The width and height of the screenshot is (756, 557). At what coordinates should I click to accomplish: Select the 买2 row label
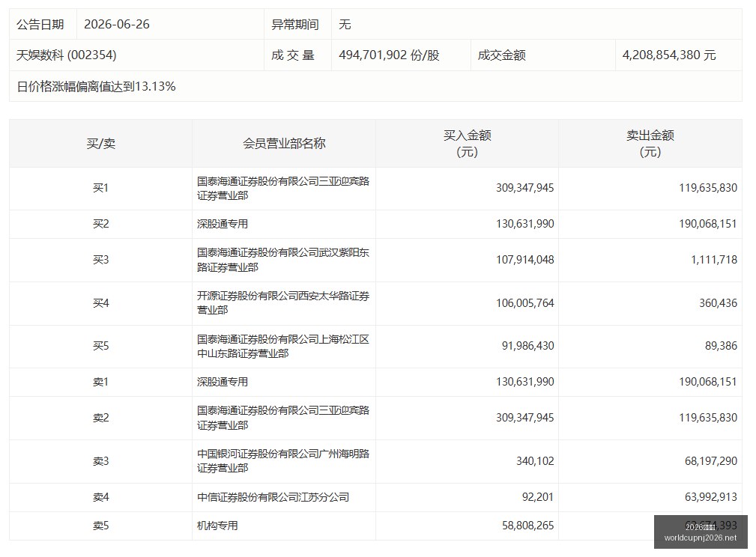pos(100,224)
